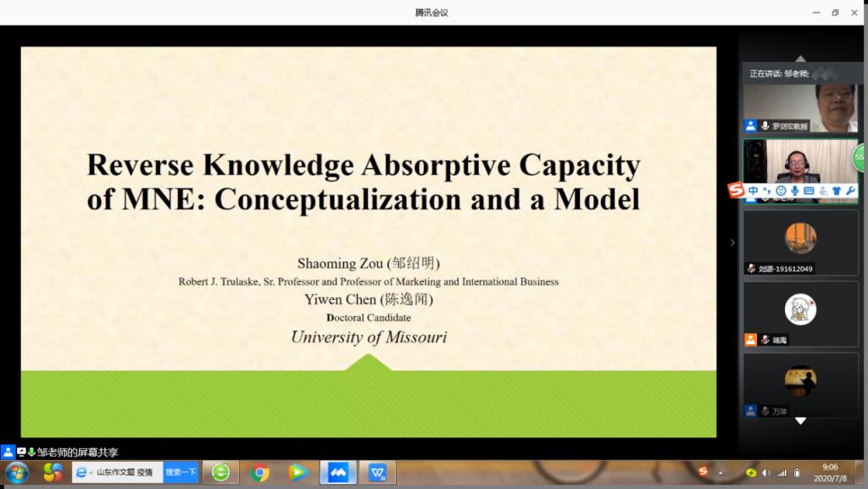The image size is (868, 489).
Task: Enable Sogou voice input microphone
Action: coord(795,190)
